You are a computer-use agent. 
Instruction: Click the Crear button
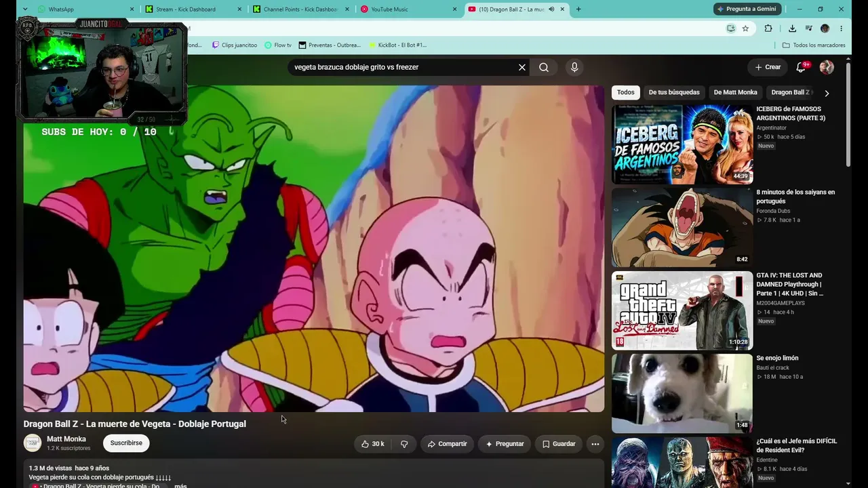[x=768, y=67]
